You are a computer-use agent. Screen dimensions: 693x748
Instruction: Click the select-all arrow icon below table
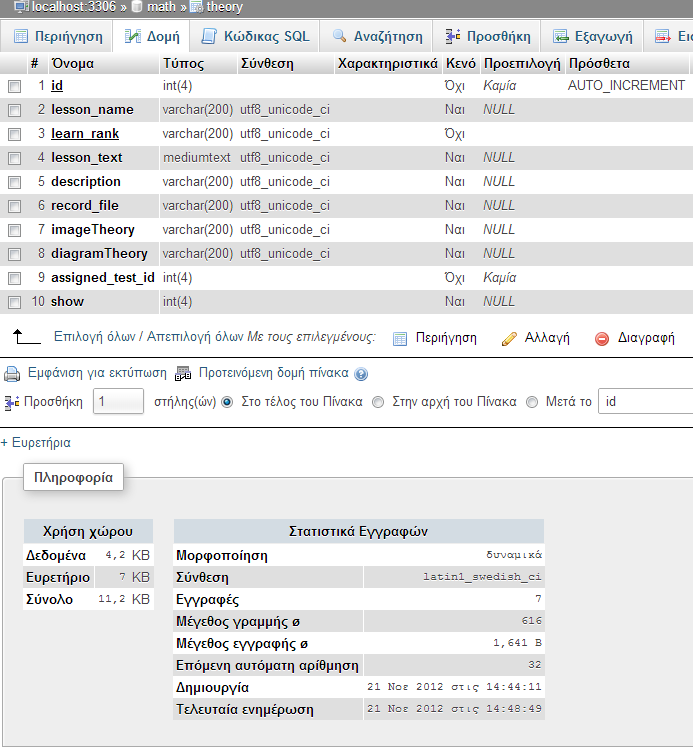[x=26, y=337]
